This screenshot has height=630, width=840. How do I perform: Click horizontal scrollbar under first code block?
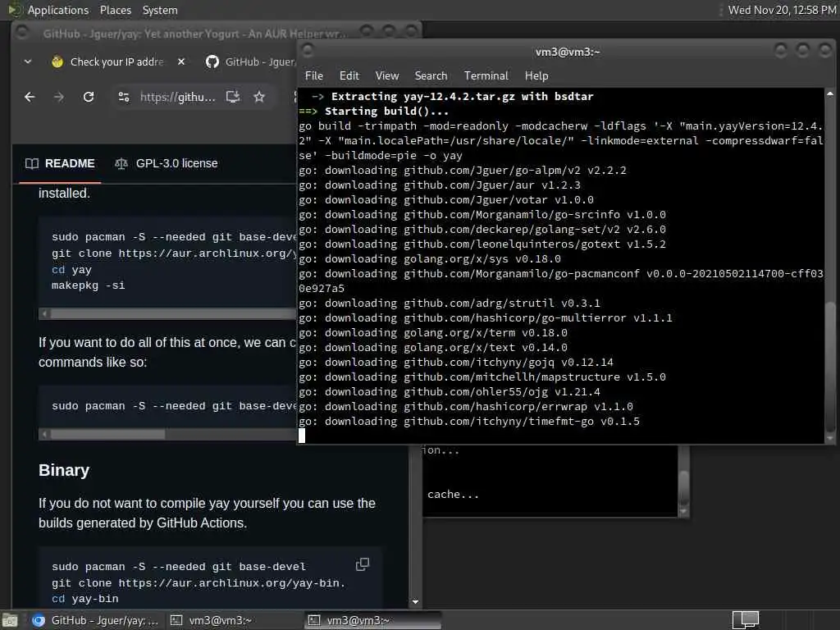coord(174,314)
